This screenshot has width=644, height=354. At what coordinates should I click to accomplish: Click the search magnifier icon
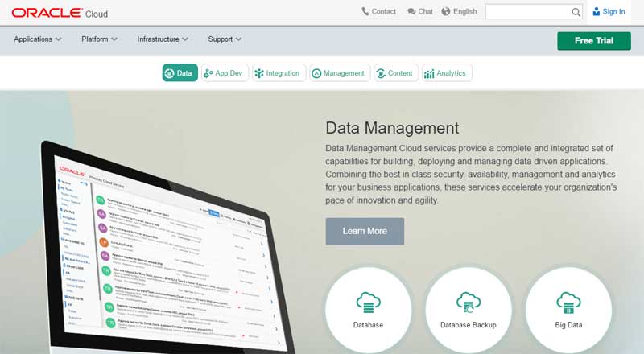point(576,12)
